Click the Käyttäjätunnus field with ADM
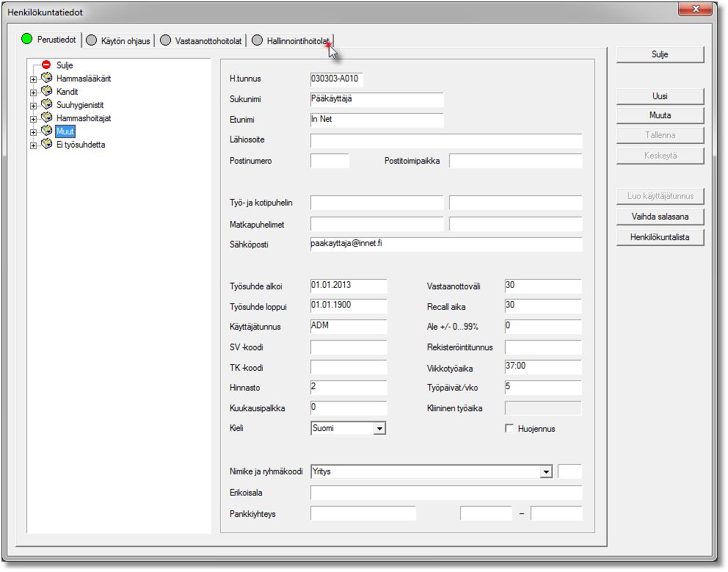 (348, 327)
